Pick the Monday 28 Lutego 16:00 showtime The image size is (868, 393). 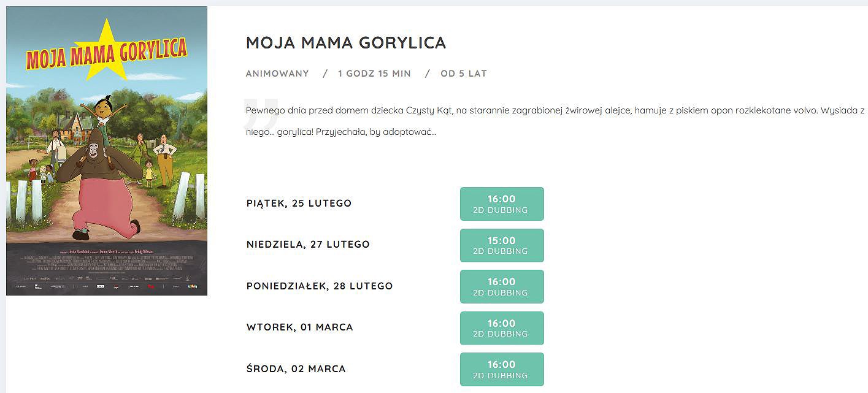pyautogui.click(x=502, y=286)
